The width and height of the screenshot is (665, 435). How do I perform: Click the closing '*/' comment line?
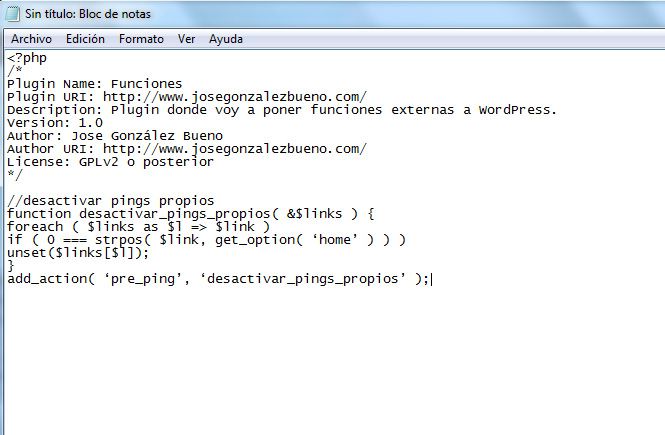[x=15, y=175]
